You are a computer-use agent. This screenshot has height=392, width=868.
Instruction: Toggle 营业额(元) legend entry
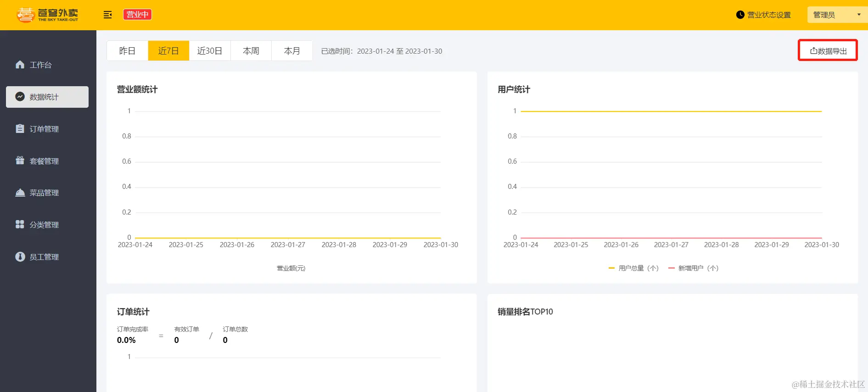point(291,268)
